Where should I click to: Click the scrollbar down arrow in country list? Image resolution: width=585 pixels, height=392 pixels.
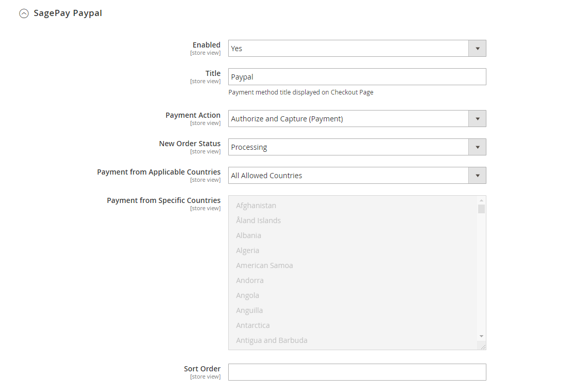click(481, 336)
